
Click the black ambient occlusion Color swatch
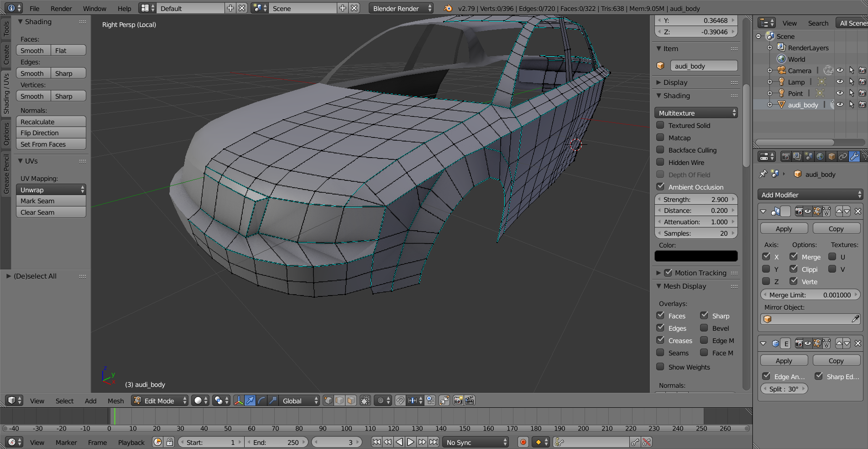696,256
